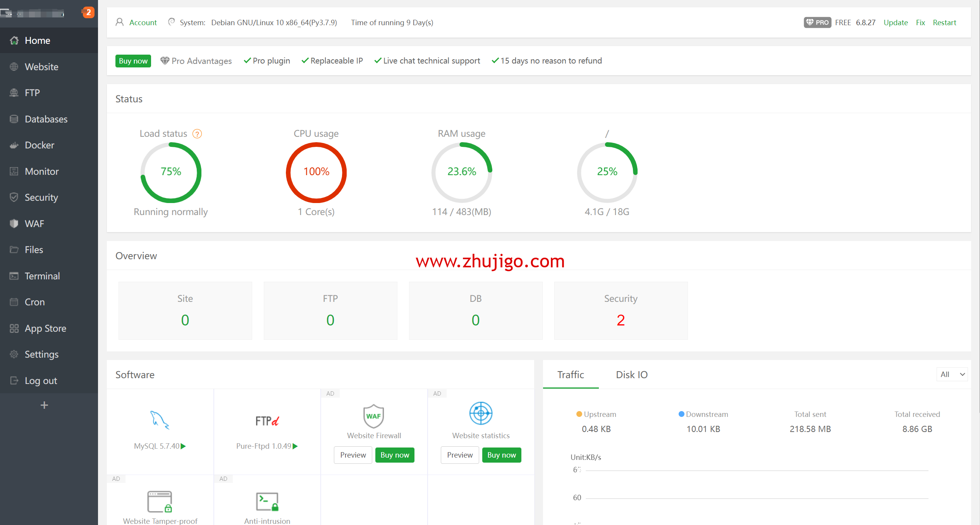Open the All network interface dropdown

coord(952,374)
